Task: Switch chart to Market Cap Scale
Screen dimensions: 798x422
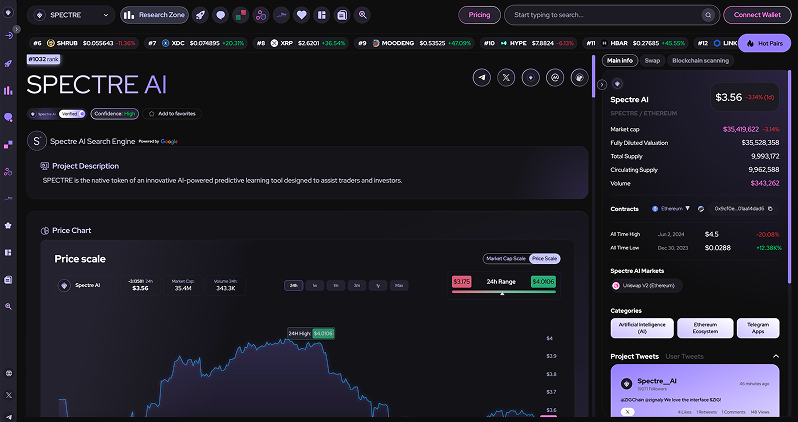Action: tap(506, 259)
